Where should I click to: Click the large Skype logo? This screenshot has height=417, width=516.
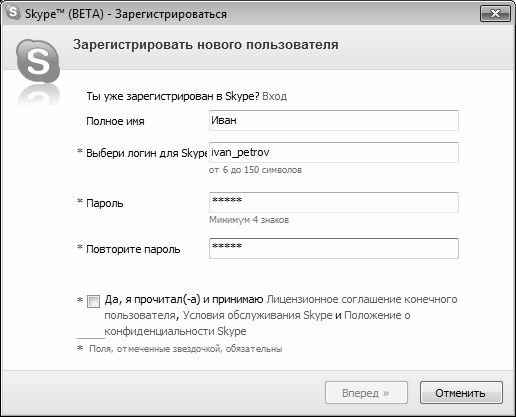[x=38, y=61]
